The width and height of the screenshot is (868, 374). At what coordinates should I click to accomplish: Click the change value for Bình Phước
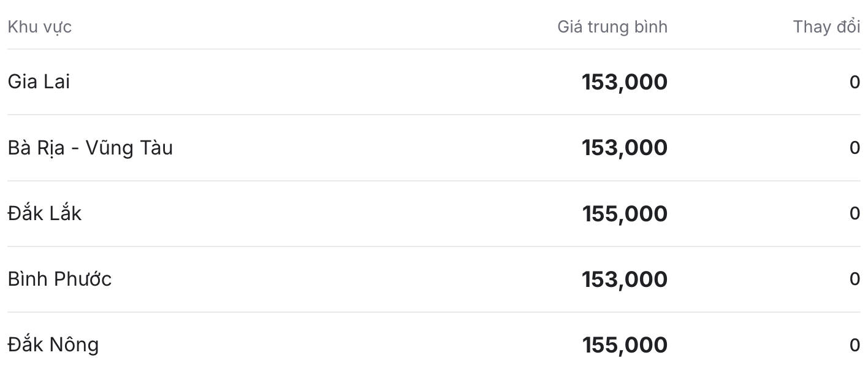click(x=855, y=279)
